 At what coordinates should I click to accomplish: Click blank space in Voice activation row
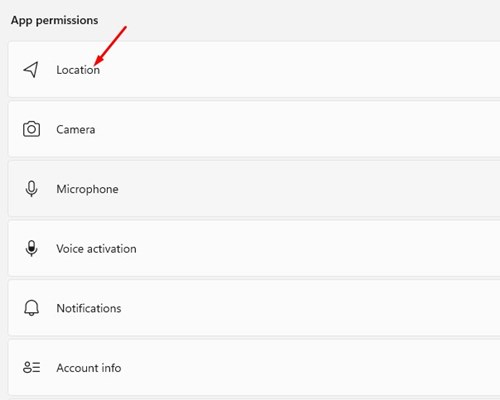tap(300, 249)
